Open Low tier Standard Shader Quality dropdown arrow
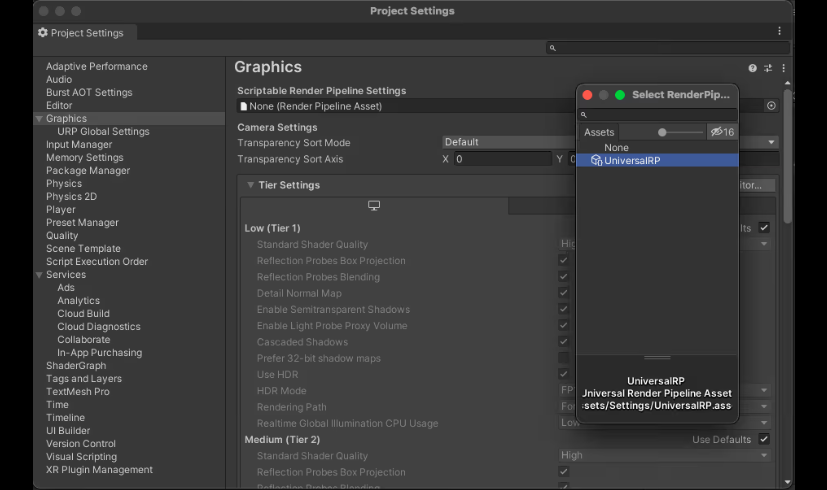Screen dimensions: 827x490 764,244
